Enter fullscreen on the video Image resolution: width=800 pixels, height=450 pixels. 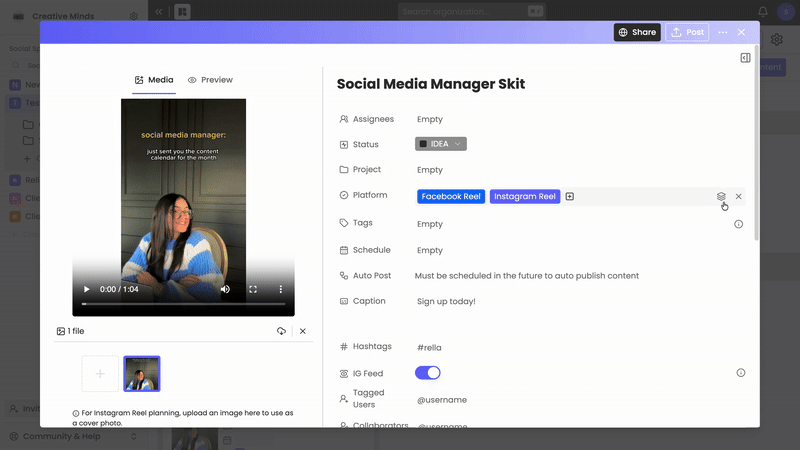pos(253,289)
